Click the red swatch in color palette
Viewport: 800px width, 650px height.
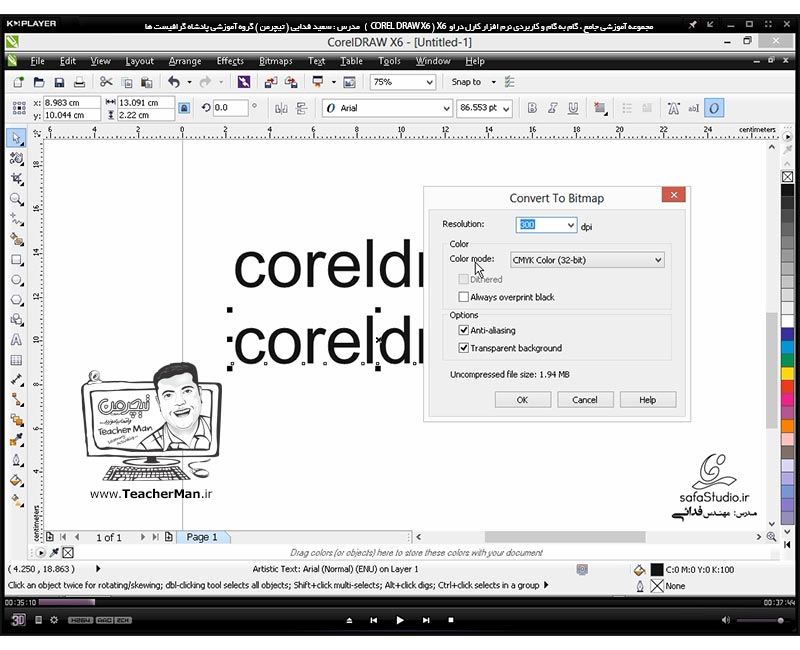pyautogui.click(x=788, y=387)
